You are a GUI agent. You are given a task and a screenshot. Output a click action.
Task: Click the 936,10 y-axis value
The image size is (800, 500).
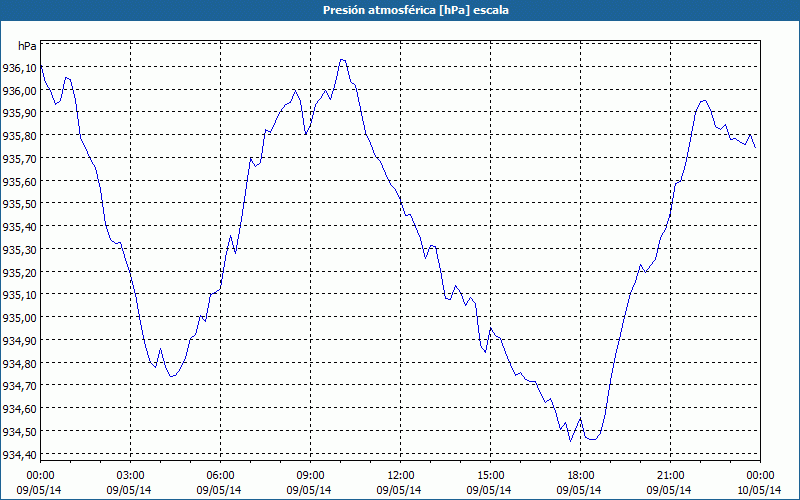[x=20, y=68]
